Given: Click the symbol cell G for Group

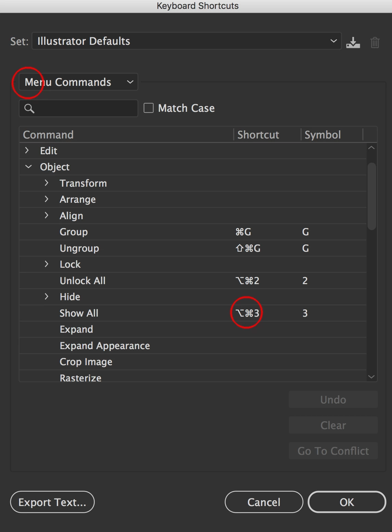Looking at the screenshot, I should tap(305, 232).
